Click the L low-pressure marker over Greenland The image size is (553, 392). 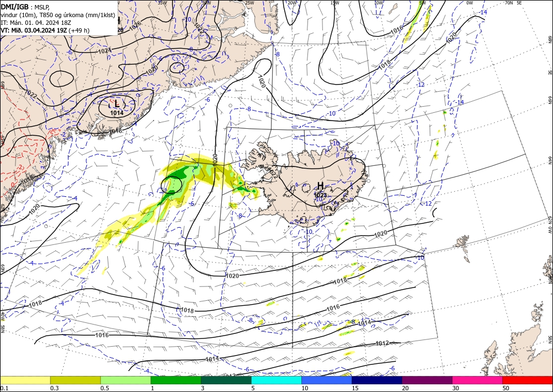point(117,103)
